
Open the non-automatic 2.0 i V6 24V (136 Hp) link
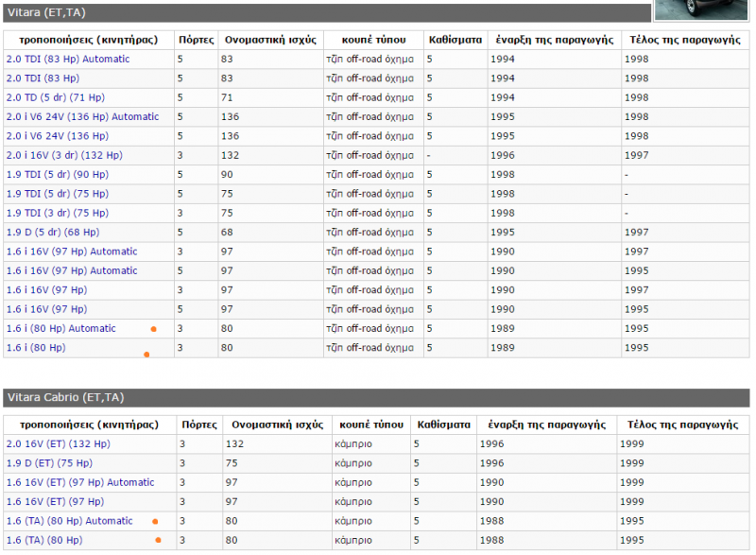[58, 136]
